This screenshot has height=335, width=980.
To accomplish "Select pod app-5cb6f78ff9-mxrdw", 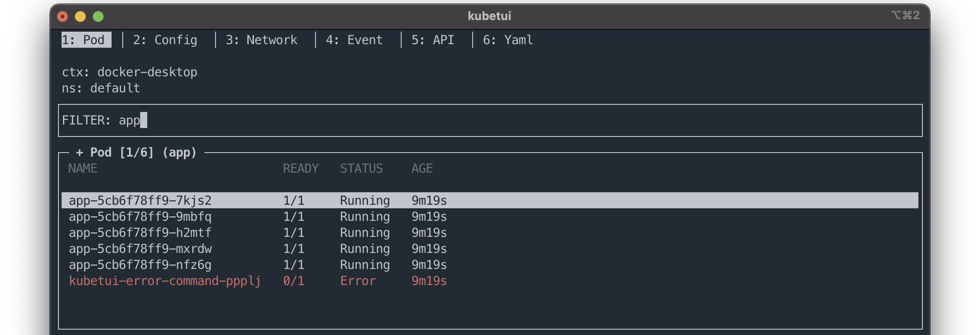I will [x=490, y=248].
